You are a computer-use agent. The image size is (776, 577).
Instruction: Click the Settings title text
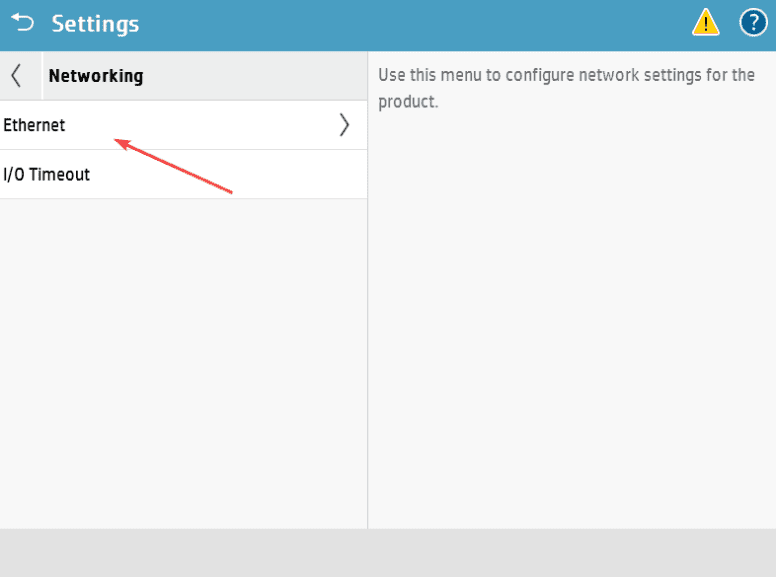point(95,23)
